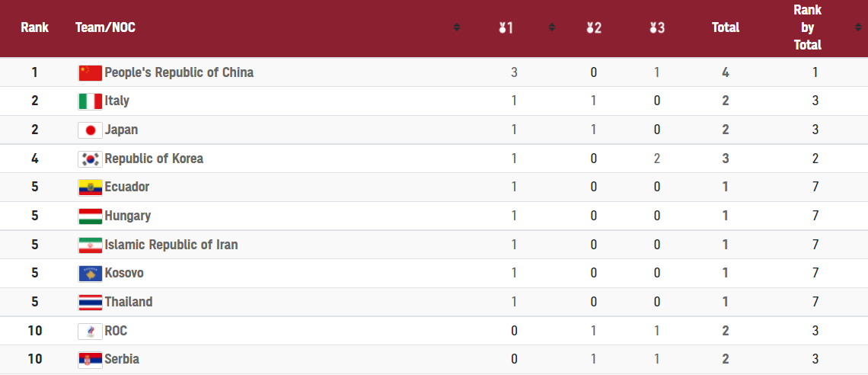Open the Thailand team link
Image resolution: width=868 pixels, height=375 pixels.
point(129,303)
